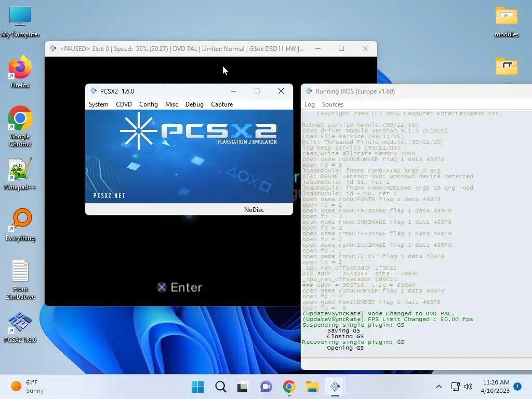Click log line "Recovering single plugin: GS"
Image resolution: width=532 pixels, height=399 pixels.
point(353,342)
